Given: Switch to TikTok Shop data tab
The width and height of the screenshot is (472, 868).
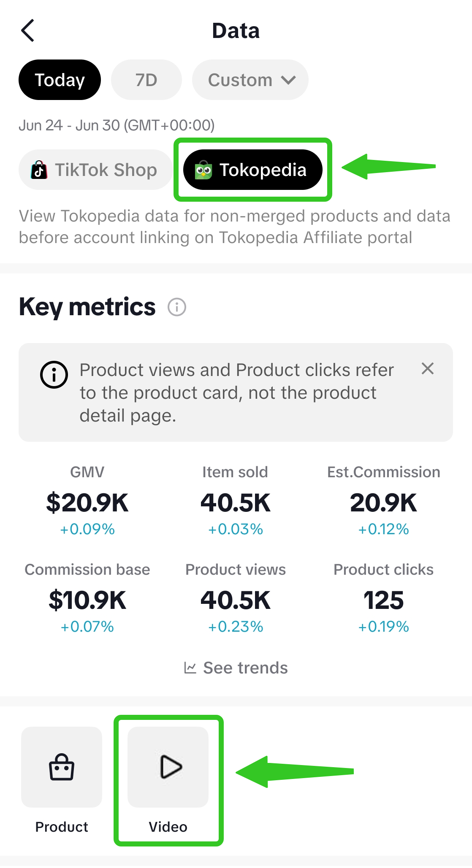Looking at the screenshot, I should pos(95,170).
